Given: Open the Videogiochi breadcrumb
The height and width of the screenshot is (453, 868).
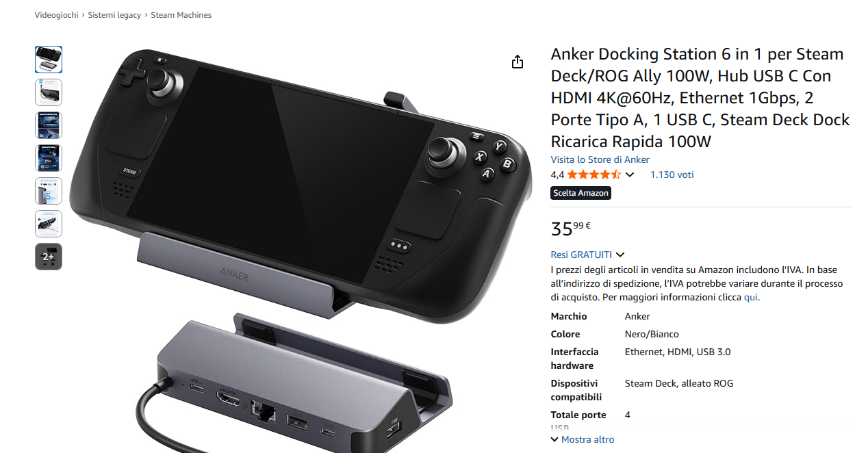Looking at the screenshot, I should (x=57, y=15).
